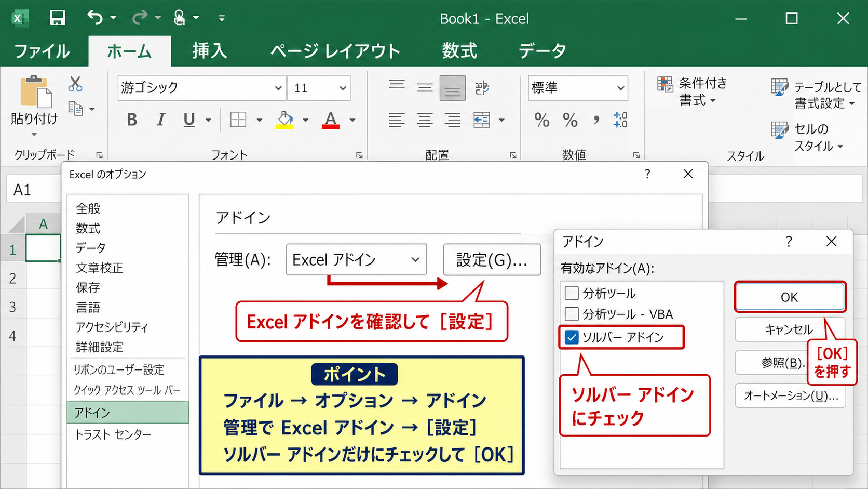Select row 2 header
The width and height of the screenshot is (868, 489).
coord(12,279)
